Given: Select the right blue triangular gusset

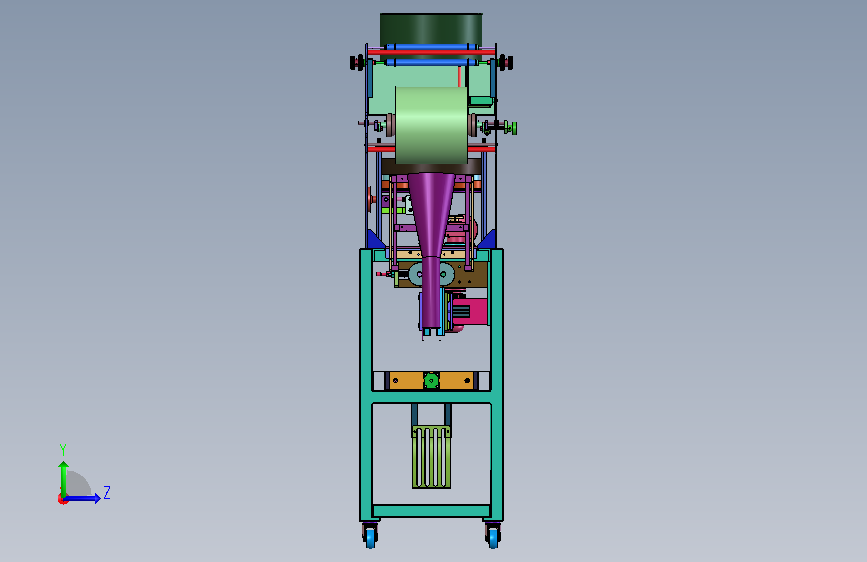Looking at the screenshot, I should [x=487, y=240].
